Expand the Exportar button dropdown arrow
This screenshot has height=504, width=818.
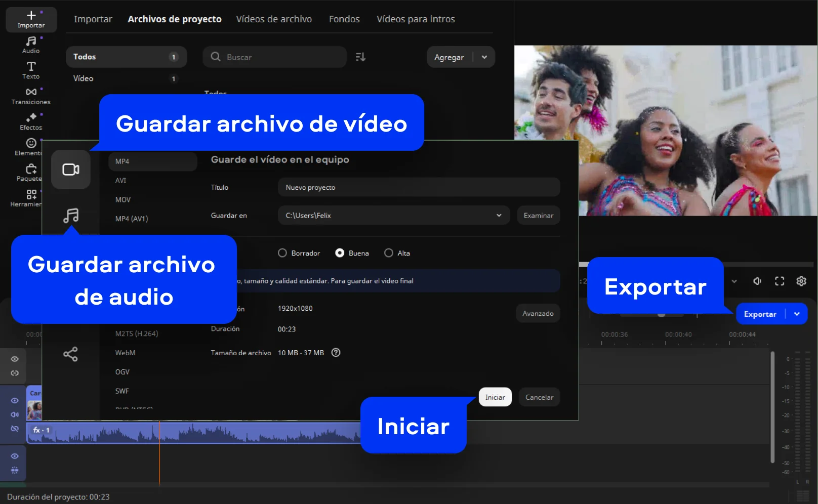797,314
